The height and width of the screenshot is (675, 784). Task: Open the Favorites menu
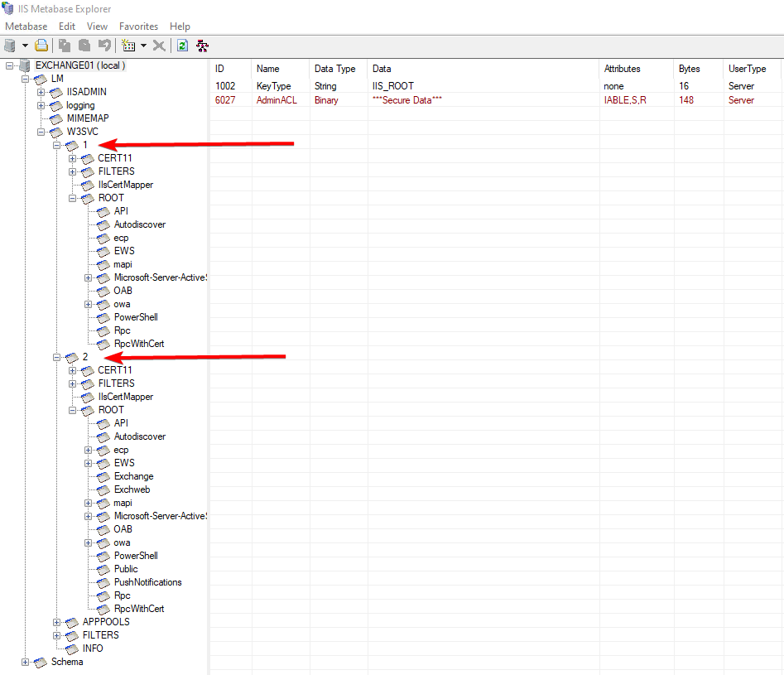(x=138, y=27)
